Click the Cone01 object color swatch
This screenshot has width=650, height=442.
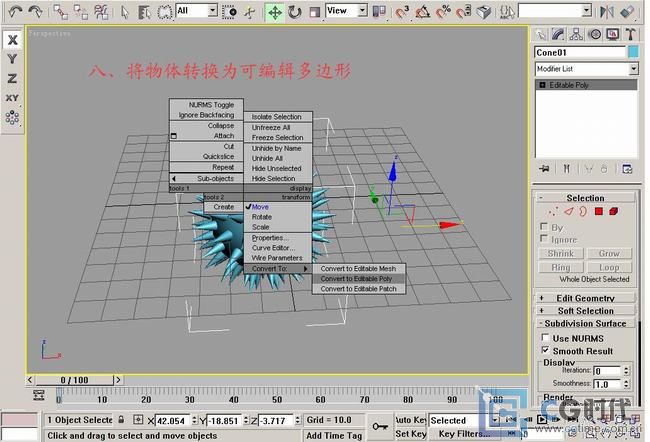(633, 53)
